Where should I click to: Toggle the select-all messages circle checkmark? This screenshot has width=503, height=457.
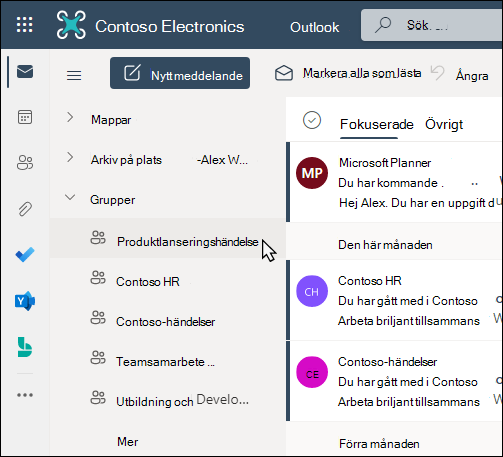coord(312,120)
